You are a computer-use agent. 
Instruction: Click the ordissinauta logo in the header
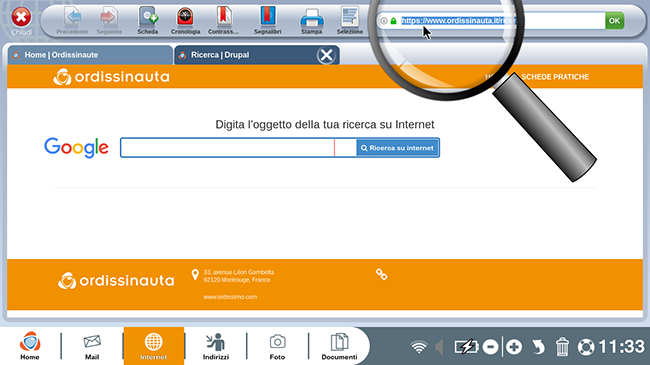pyautogui.click(x=112, y=77)
